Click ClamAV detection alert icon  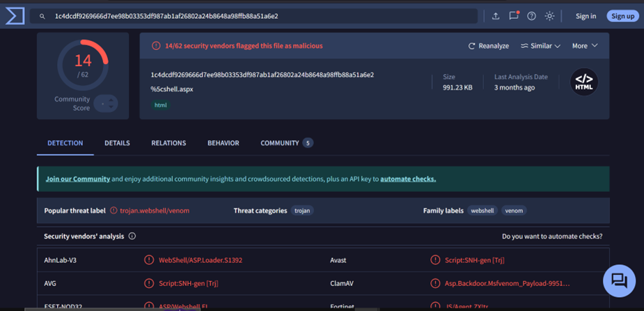434,283
